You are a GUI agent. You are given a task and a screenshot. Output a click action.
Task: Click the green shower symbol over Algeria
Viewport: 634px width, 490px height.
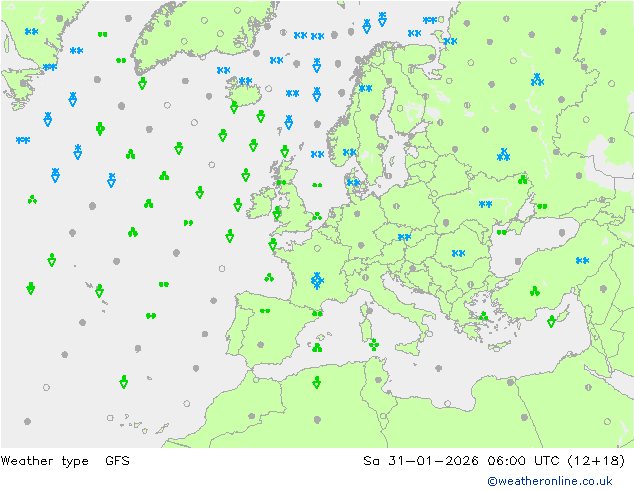pos(317,382)
